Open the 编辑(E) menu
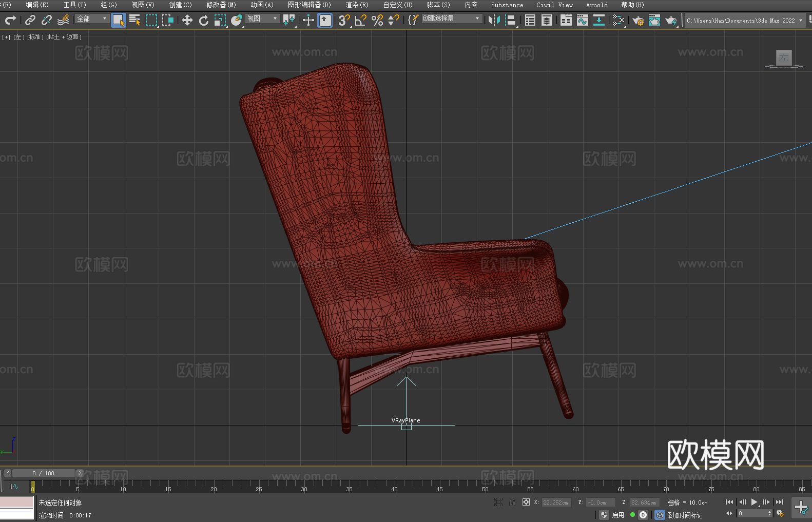This screenshot has width=812, height=522. pos(37,5)
